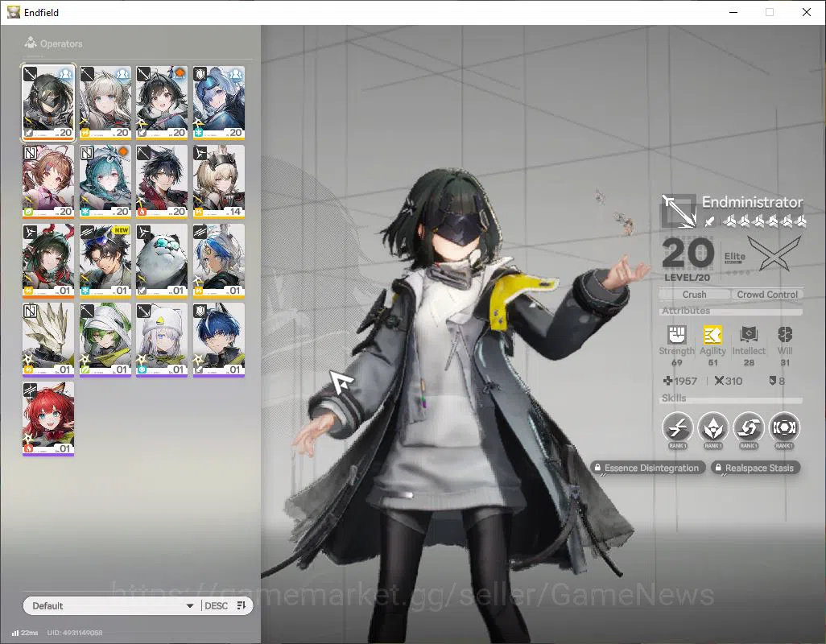Viewport: 826px width, 644px height.
Task: Click the small sword weapon icon under Endministrator
Action: coord(710,221)
